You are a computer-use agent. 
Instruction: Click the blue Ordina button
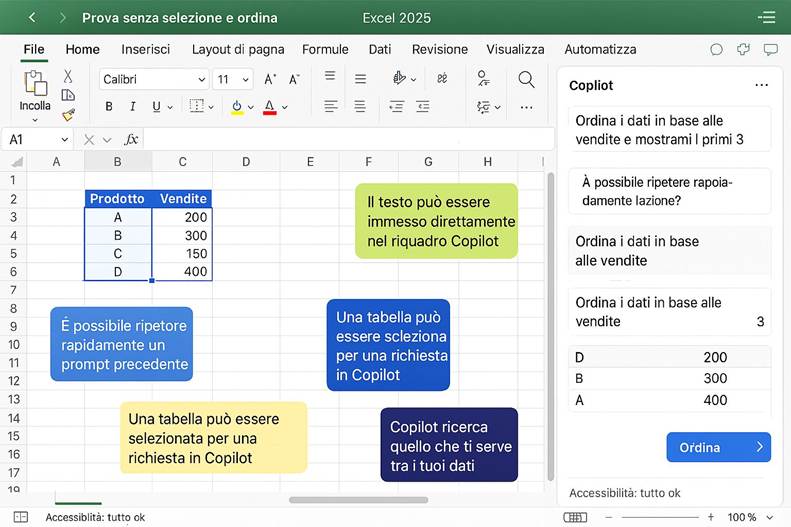coord(718,447)
